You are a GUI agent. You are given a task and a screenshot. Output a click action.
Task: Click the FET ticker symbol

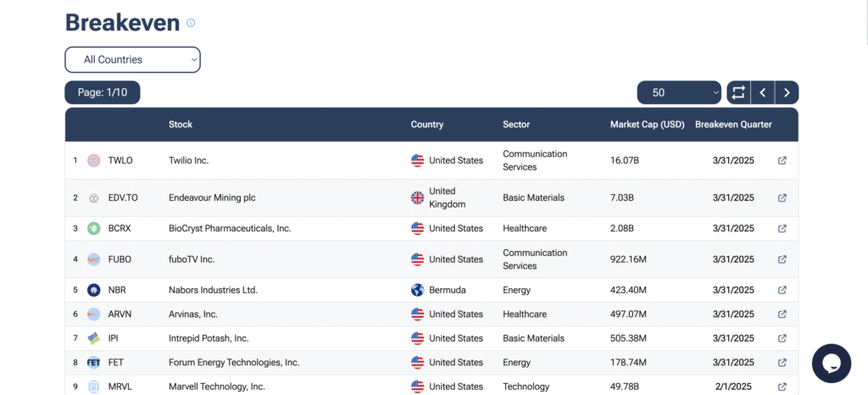tap(115, 362)
